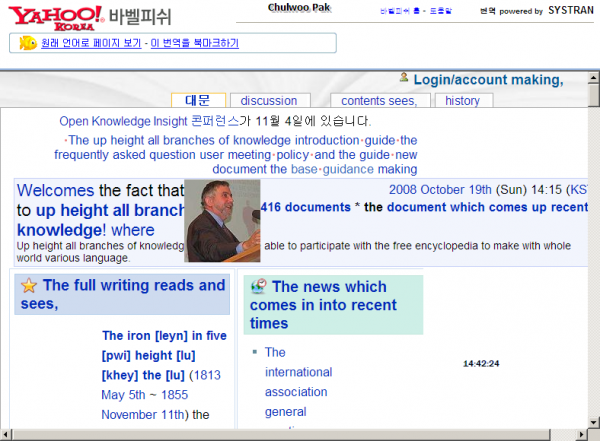Go to 바벨피쉬 홈 link at top
The image size is (600, 441).
point(399,11)
